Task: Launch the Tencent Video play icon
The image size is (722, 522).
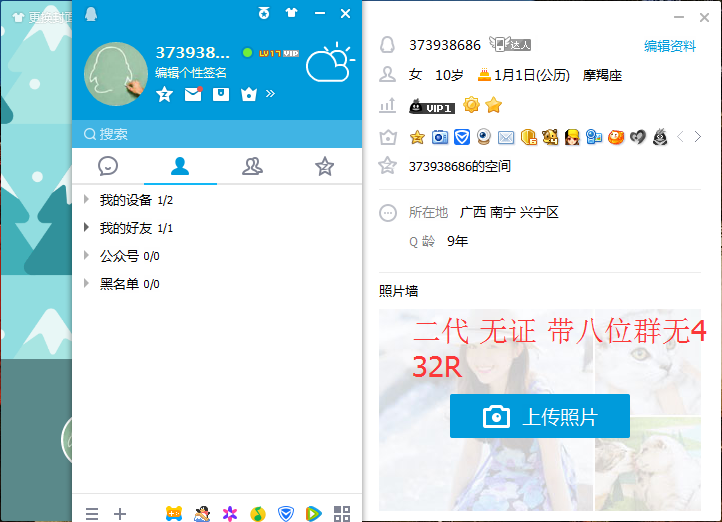Action: click(314, 514)
